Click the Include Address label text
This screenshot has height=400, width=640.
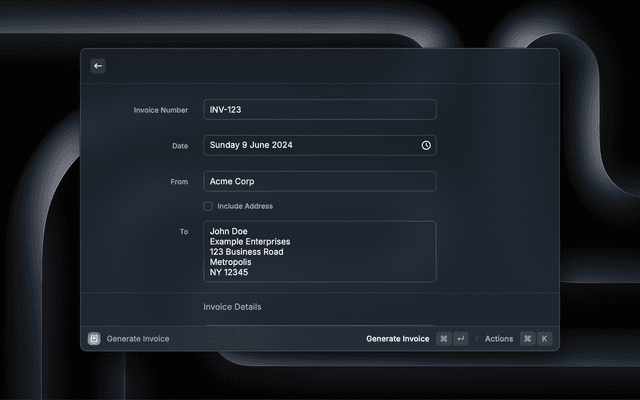[x=245, y=206]
